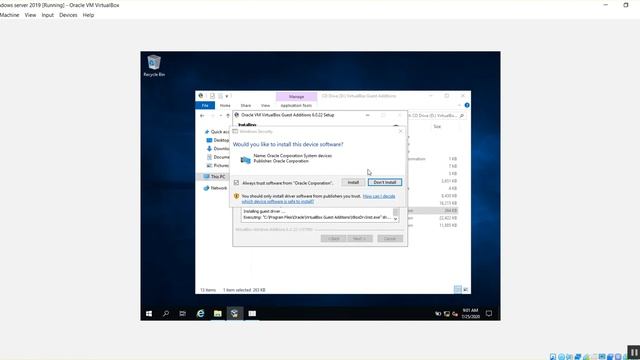Image resolution: width=640 pixels, height=360 pixels.
Task: Click the Size column header in File Explorer
Action: point(437,127)
